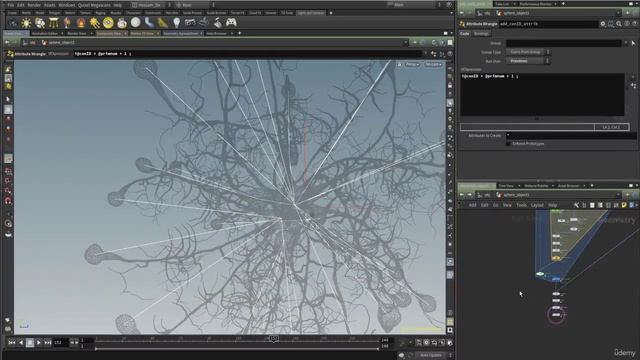640x360 pixels.
Task: Click the Point Light sun icon
Action: (26, 23)
